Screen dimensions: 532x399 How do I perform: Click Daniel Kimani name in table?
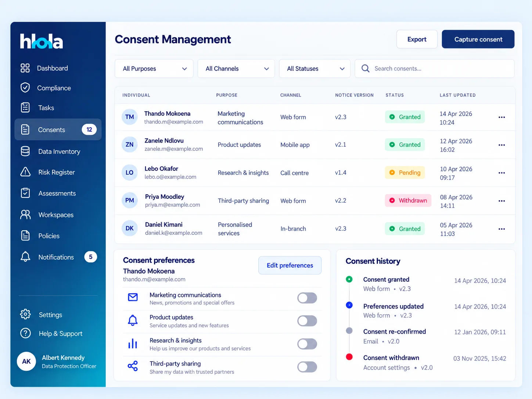[164, 224]
